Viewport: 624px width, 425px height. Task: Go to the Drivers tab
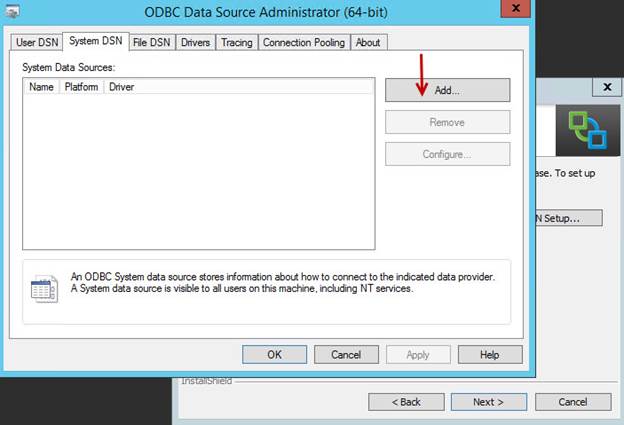coord(195,43)
